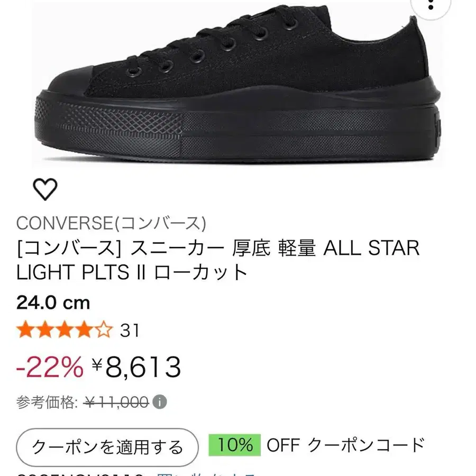The image size is (476, 476).
Task: Click the orange star rating icons
Action: [x=65, y=330]
